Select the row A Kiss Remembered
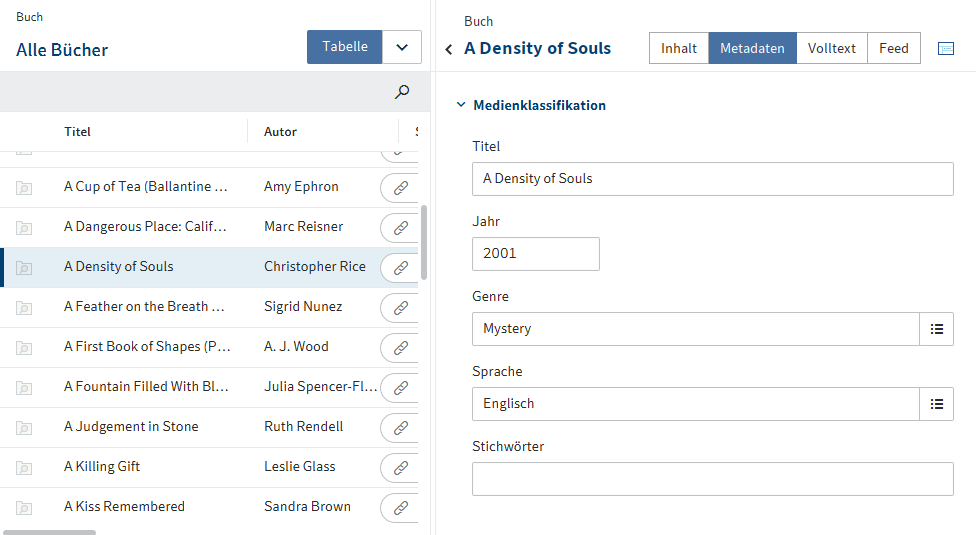 pos(209,508)
